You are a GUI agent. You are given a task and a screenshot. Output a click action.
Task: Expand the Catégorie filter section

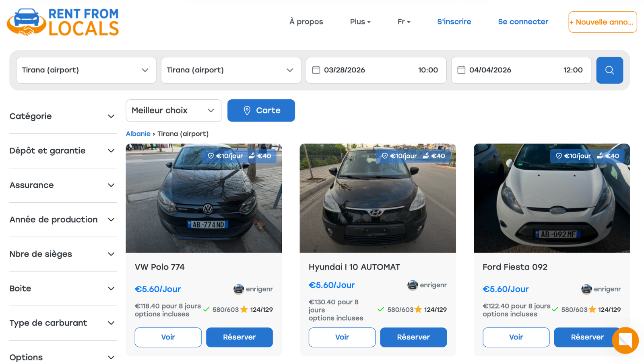[62, 116]
